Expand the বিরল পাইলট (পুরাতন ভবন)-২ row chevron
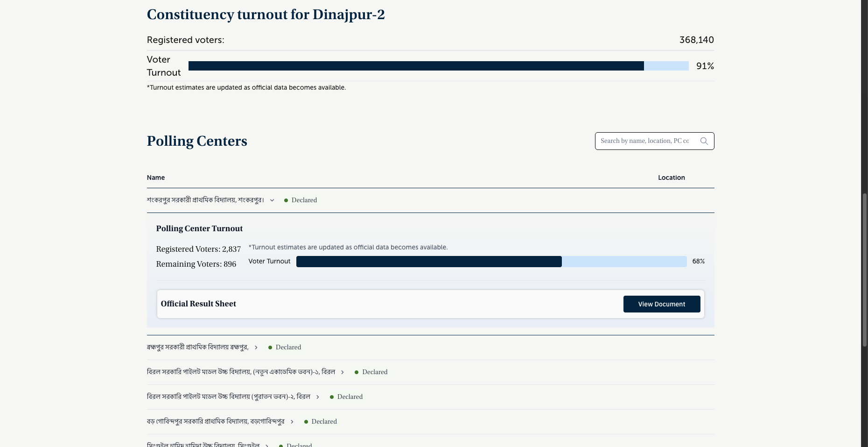This screenshot has height=447, width=868. click(318, 397)
